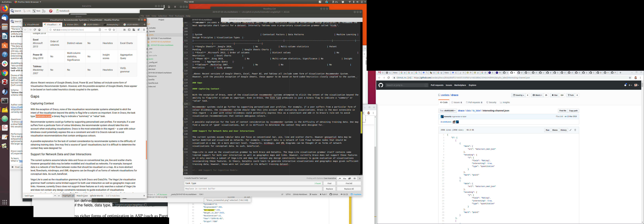
Task: Click the Firefox reader view icon
Action: click(100, 30)
